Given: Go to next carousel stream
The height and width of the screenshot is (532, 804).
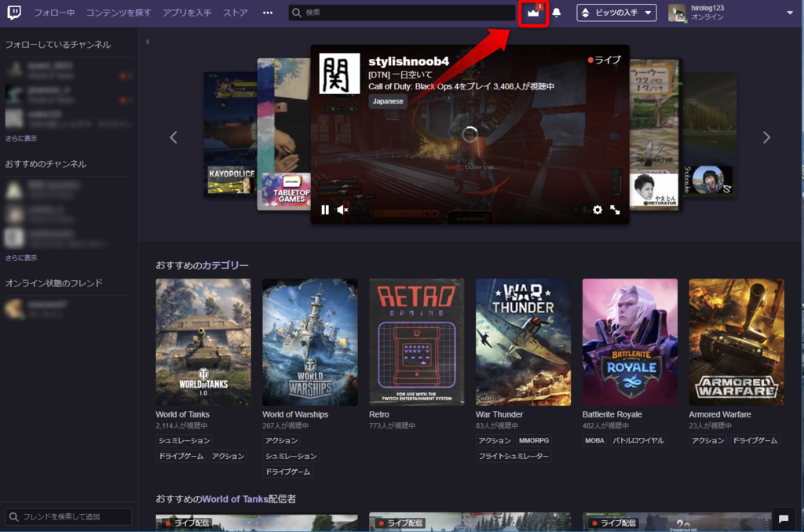Looking at the screenshot, I should (x=766, y=137).
